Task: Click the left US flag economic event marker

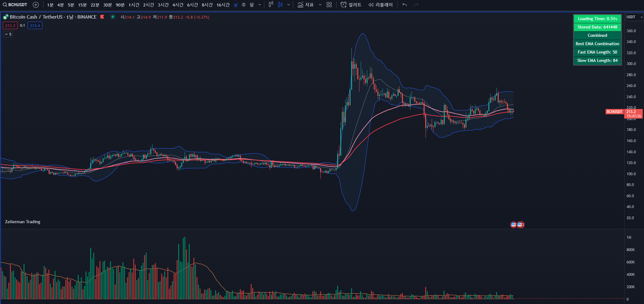Action: 514,225
